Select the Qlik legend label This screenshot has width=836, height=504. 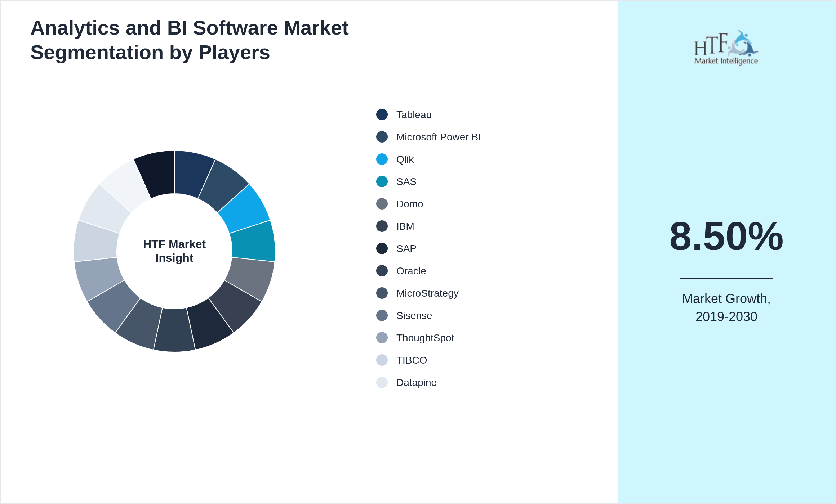[405, 159]
